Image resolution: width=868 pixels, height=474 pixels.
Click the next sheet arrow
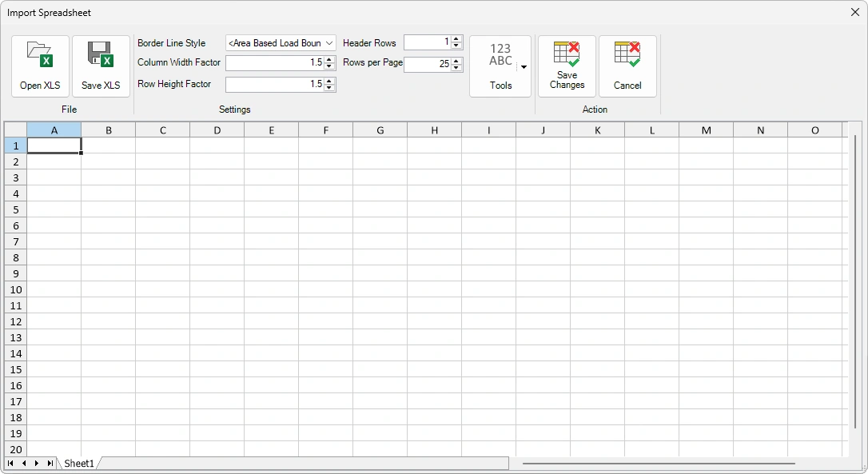[x=36, y=463]
